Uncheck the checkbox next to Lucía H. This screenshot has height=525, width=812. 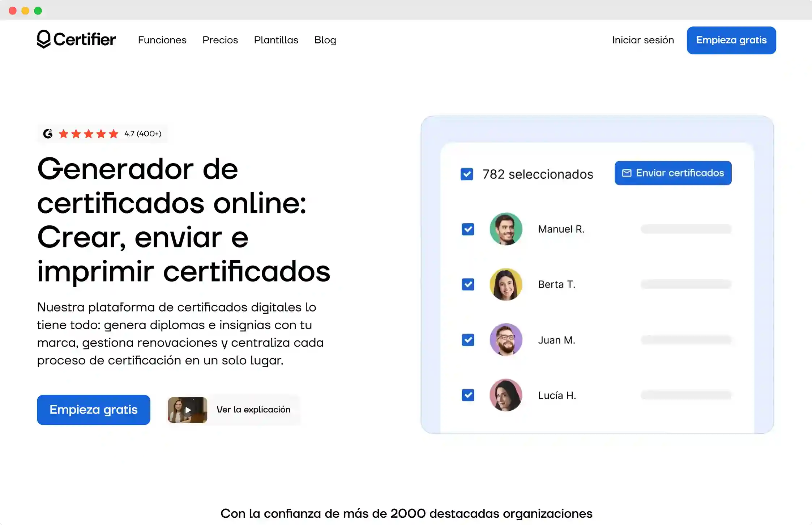[x=468, y=395]
